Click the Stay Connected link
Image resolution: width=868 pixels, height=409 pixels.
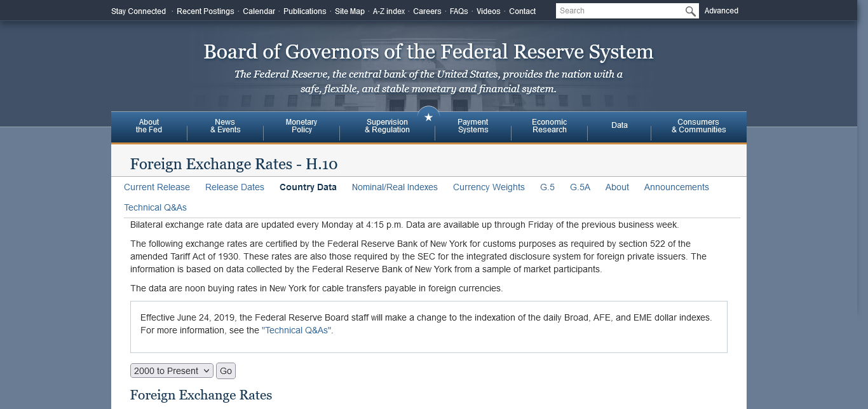point(139,11)
